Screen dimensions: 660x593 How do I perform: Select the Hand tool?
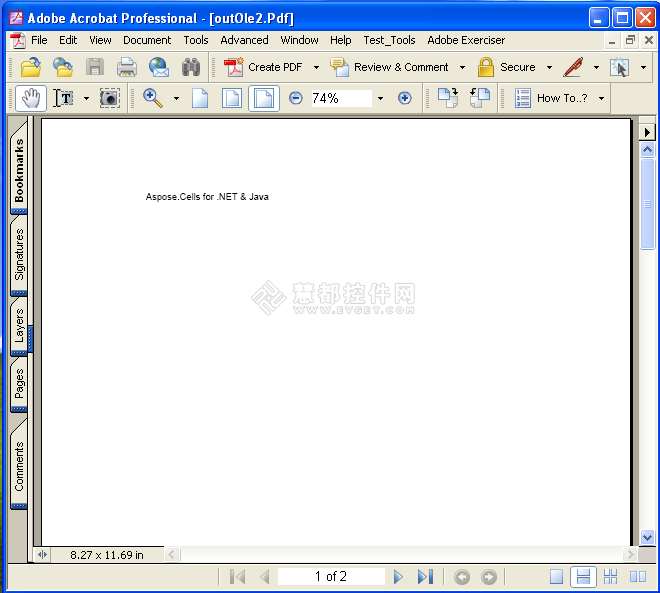31,98
